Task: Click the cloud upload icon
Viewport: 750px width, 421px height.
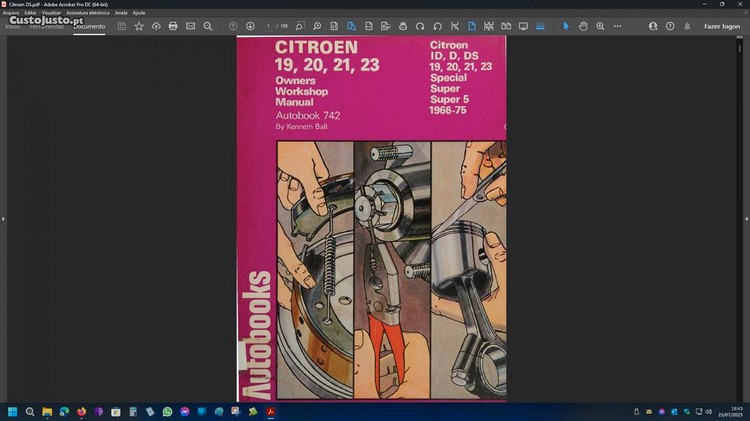Action: pos(156,26)
